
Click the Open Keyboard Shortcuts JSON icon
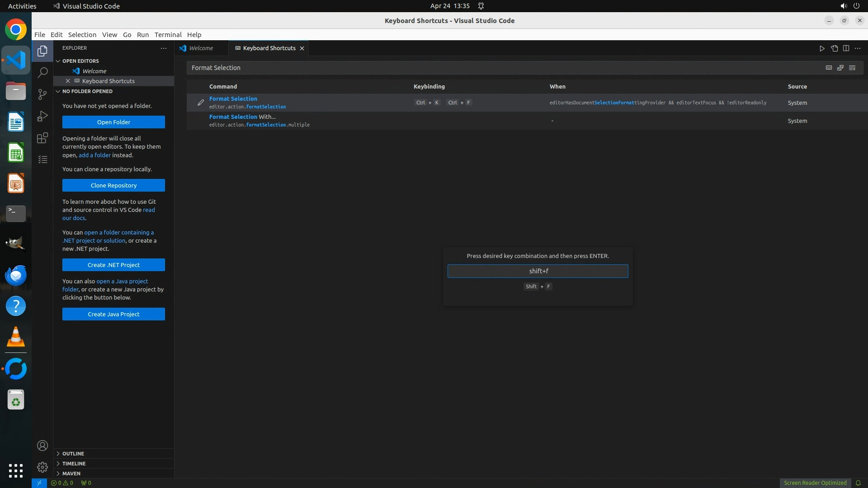click(834, 48)
